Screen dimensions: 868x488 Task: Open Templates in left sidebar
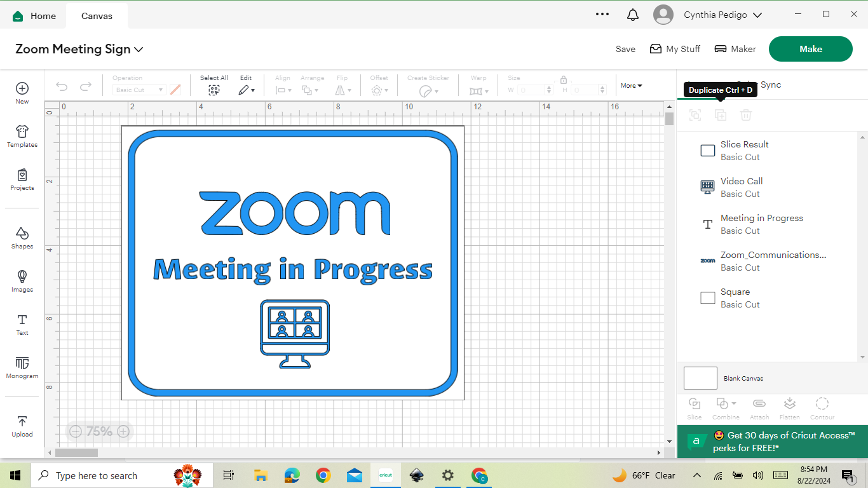pyautogui.click(x=22, y=136)
